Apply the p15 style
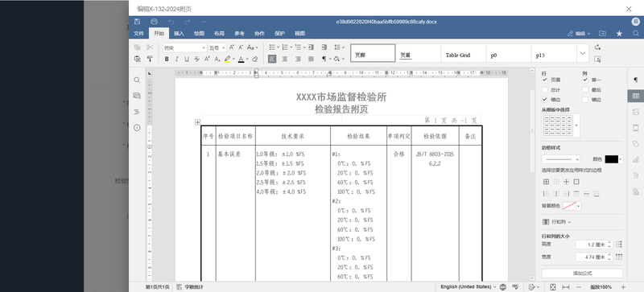This screenshot has height=292, width=644. [x=554, y=53]
